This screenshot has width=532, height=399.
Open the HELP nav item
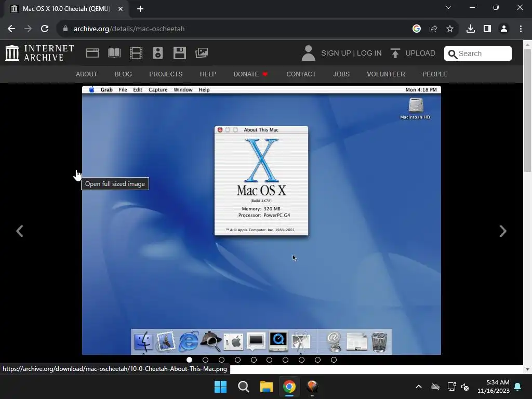click(x=208, y=74)
